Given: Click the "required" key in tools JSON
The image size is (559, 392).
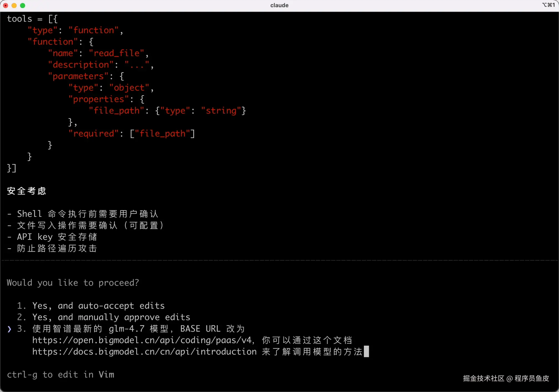Looking at the screenshot, I should point(94,134).
